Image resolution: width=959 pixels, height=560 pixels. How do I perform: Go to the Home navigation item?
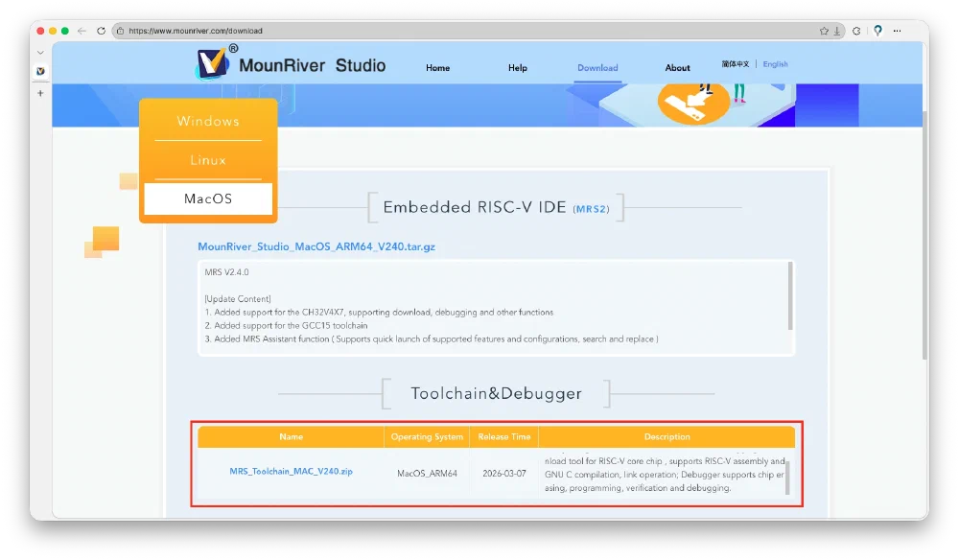tap(437, 68)
